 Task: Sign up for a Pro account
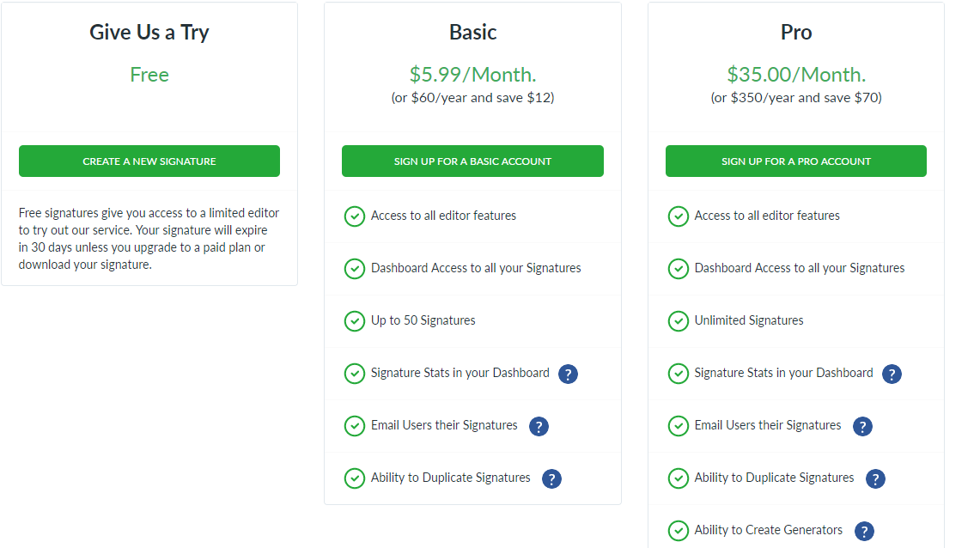point(795,161)
